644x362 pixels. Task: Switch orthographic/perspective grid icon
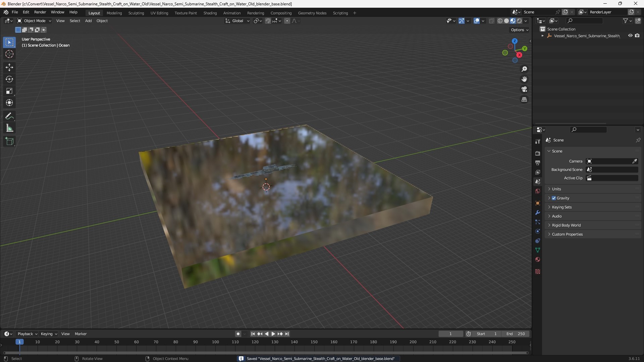coord(524,100)
